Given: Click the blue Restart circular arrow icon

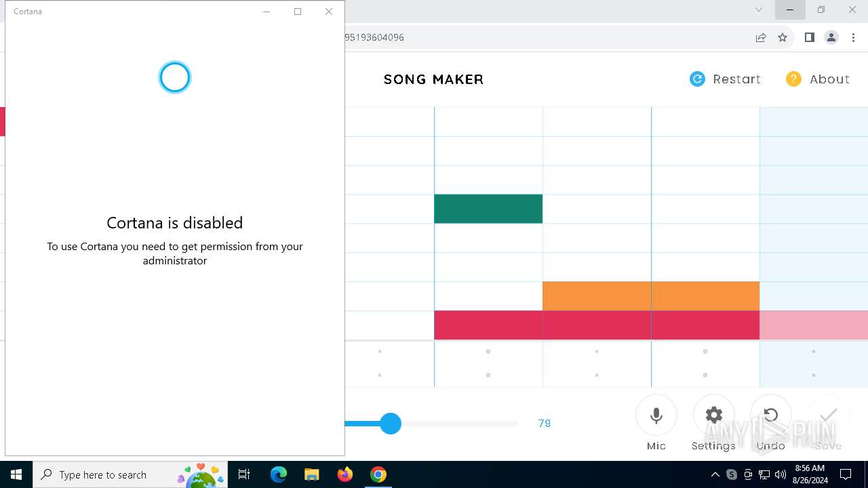Looking at the screenshot, I should point(697,79).
